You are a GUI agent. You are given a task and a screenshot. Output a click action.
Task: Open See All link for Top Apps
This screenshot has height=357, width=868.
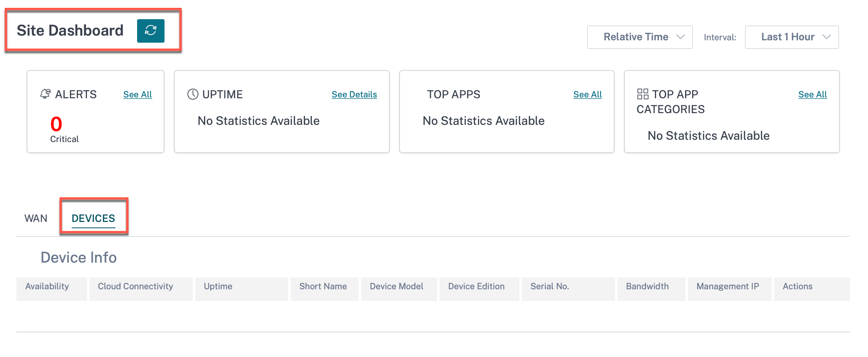pos(588,94)
